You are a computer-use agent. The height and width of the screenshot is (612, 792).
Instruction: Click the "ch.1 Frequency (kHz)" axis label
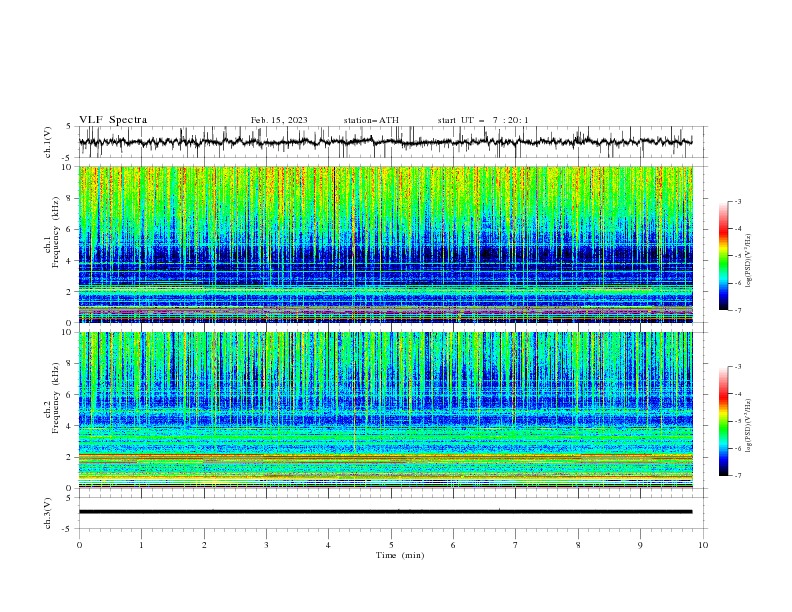click(52, 232)
